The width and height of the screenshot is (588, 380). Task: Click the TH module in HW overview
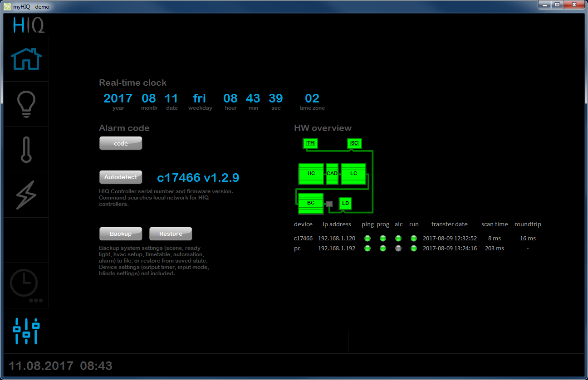[310, 143]
